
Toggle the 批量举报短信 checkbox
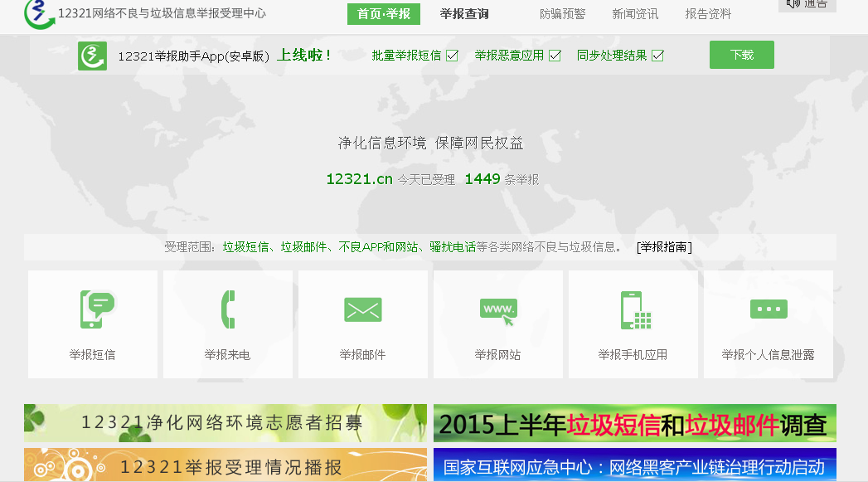coord(452,56)
